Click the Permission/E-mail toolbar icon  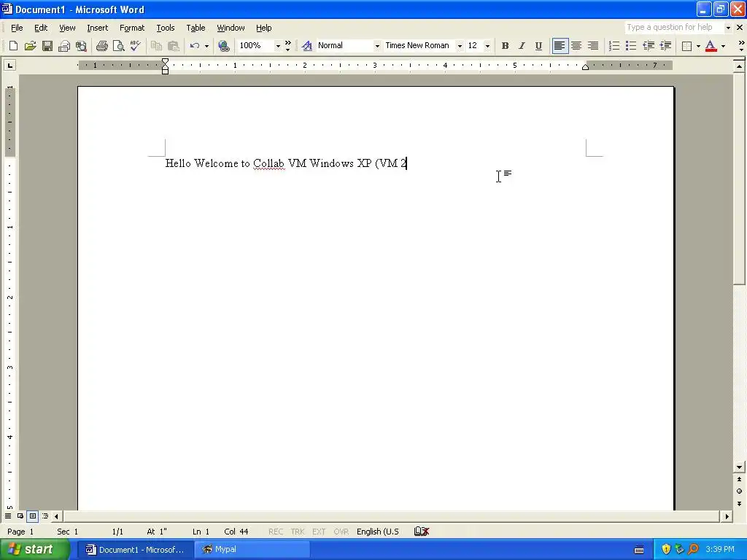coord(64,46)
